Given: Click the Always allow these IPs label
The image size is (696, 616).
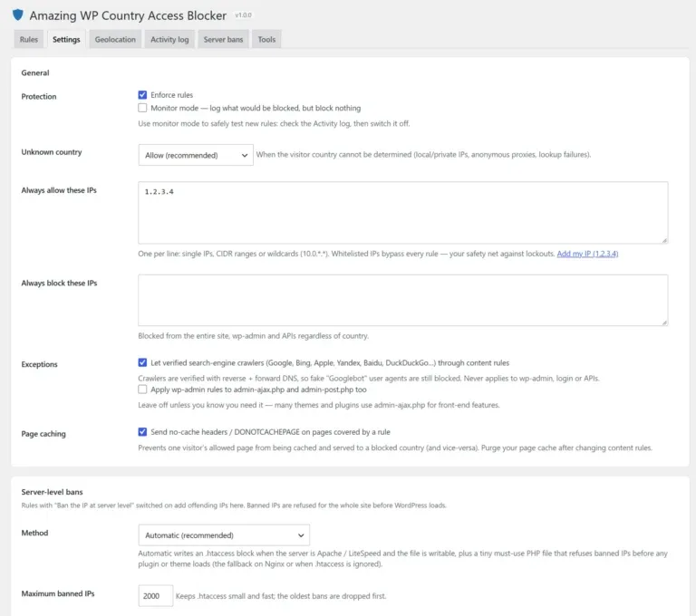Looking at the screenshot, I should 59,190.
